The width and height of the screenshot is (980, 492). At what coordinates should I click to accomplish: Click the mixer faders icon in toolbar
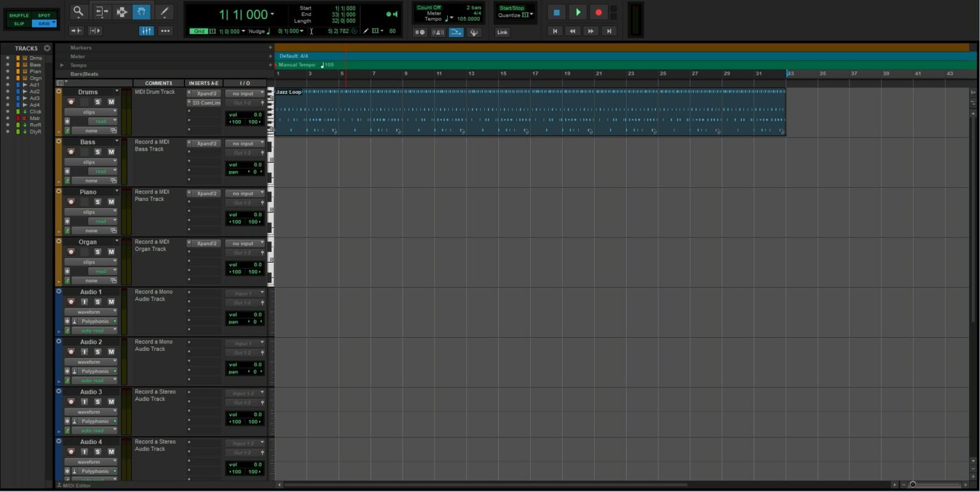pos(146,30)
